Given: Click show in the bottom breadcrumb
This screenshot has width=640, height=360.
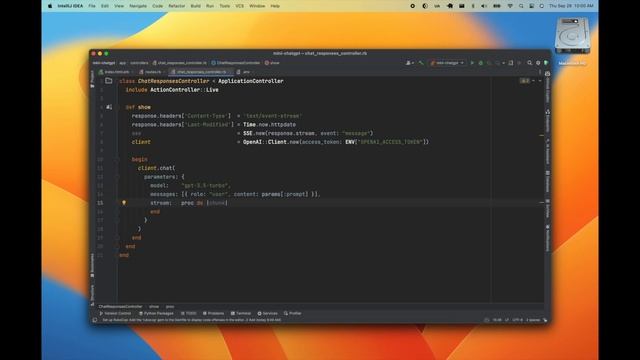Looking at the screenshot, I should 154,307.
